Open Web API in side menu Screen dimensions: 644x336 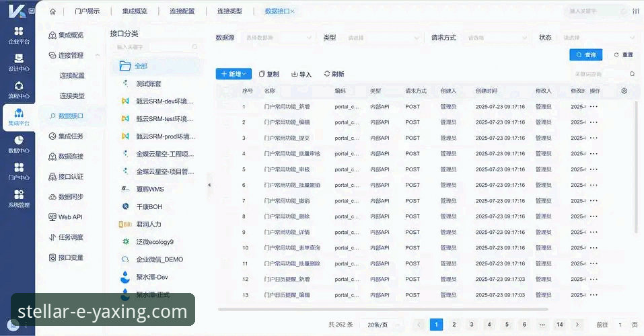click(66, 217)
